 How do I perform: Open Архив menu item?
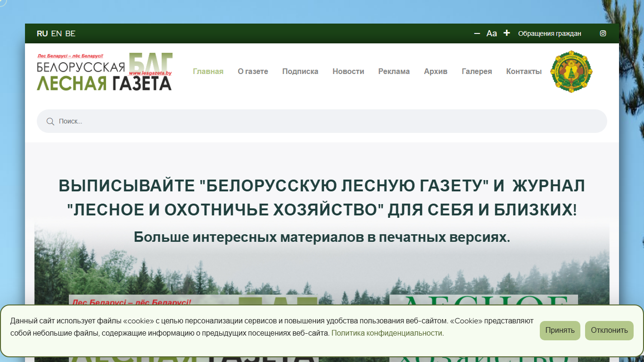coord(436,72)
